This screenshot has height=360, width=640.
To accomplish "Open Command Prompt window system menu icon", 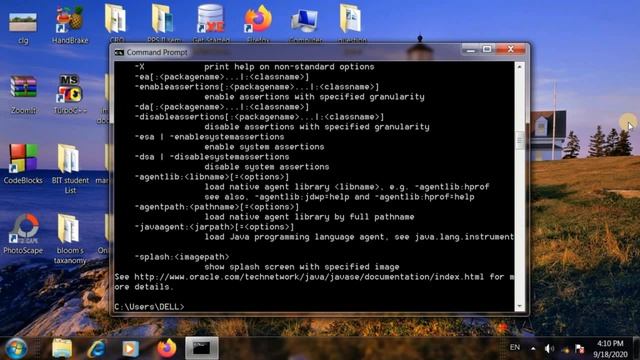I will [119, 52].
